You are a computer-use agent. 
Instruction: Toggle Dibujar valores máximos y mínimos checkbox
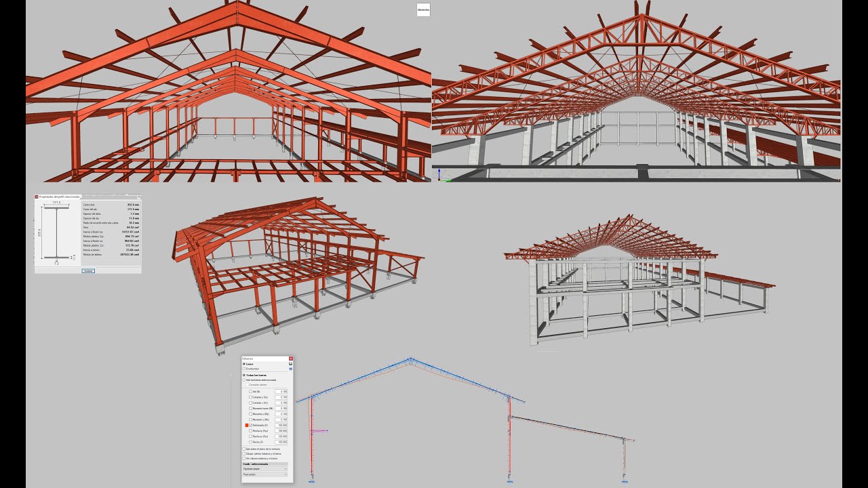tap(244, 453)
